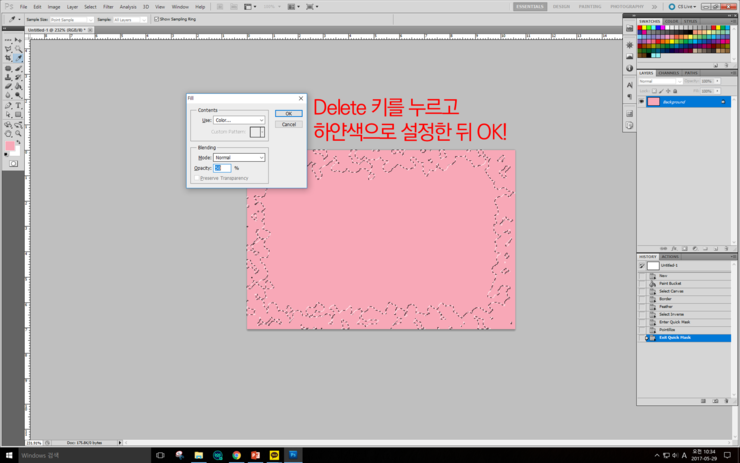Select the Eyedropper tool in the toolbox
Screen dimensions: 740x463
pyautogui.click(x=18, y=58)
